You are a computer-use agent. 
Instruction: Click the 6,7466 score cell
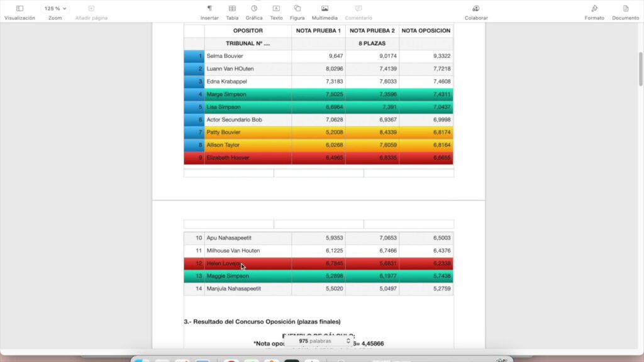372,251
